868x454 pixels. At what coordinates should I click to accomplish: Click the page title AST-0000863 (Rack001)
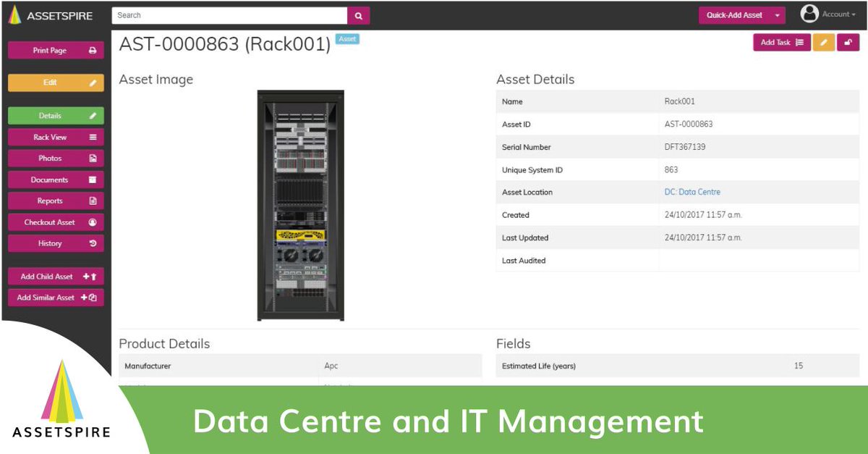click(x=225, y=43)
